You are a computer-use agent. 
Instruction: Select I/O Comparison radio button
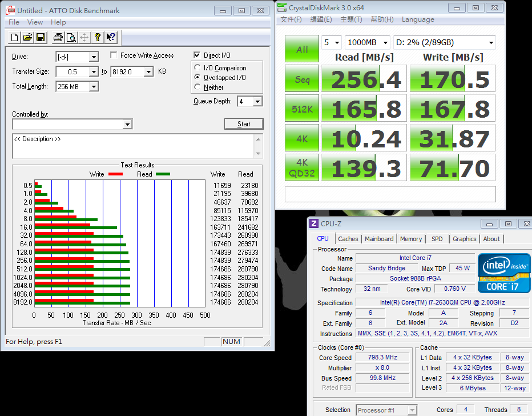197,67
